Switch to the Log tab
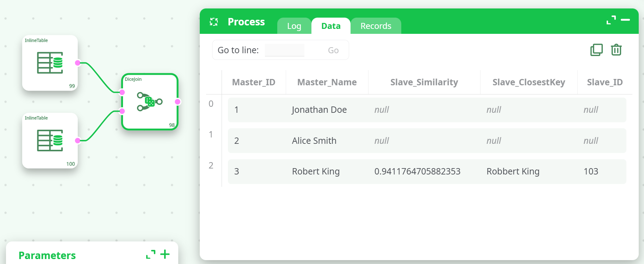The width and height of the screenshot is (644, 264). coord(294,26)
